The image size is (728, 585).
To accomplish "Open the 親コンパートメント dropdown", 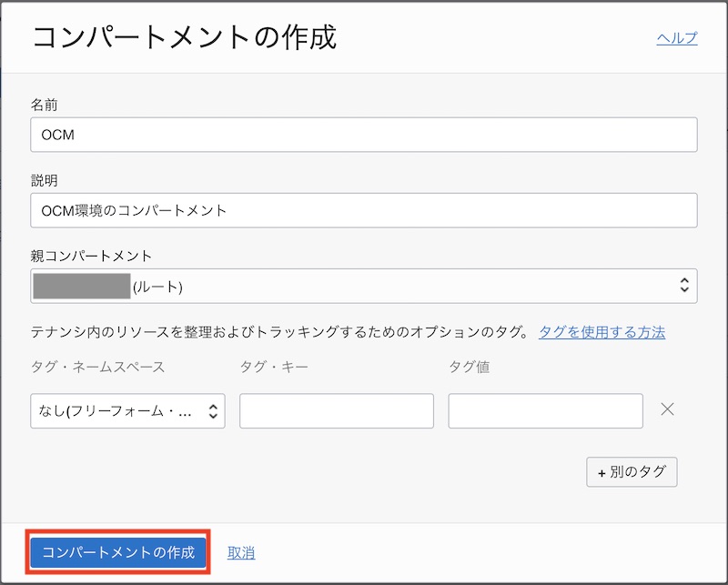I will pos(364,285).
